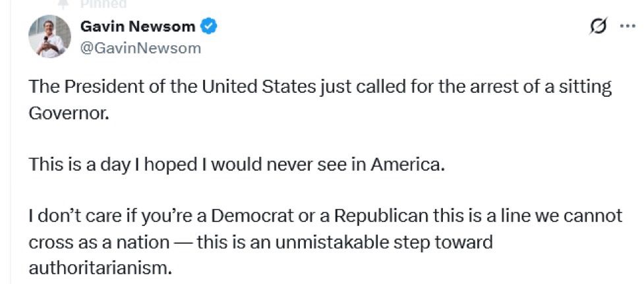This screenshot has height=284, width=644.
Task: Click the pushpin icon above the post
Action: click(64, 3)
